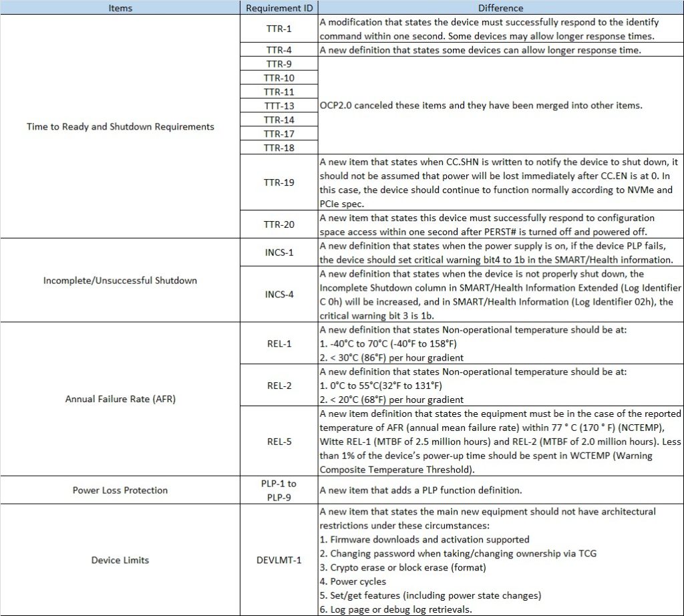Viewport: 684px width, 616px height.
Task: Click the TTR-4 requirement cell
Action: (x=279, y=49)
